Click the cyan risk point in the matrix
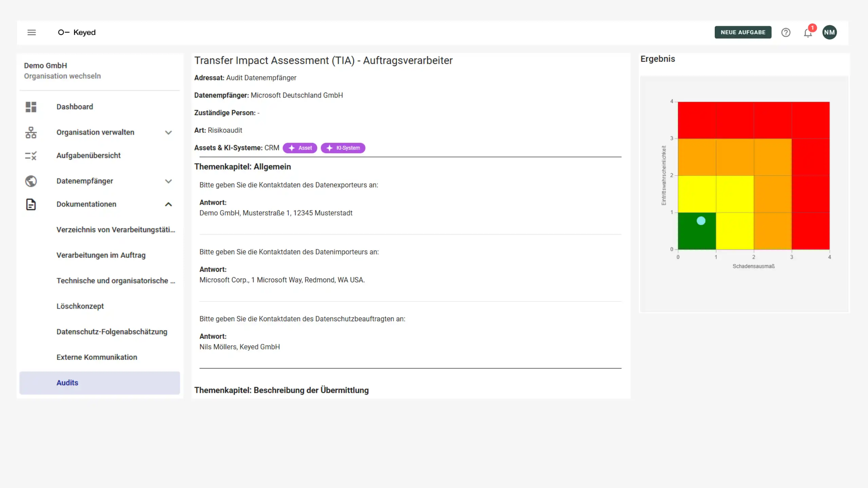The height and width of the screenshot is (488, 868). tap(701, 221)
